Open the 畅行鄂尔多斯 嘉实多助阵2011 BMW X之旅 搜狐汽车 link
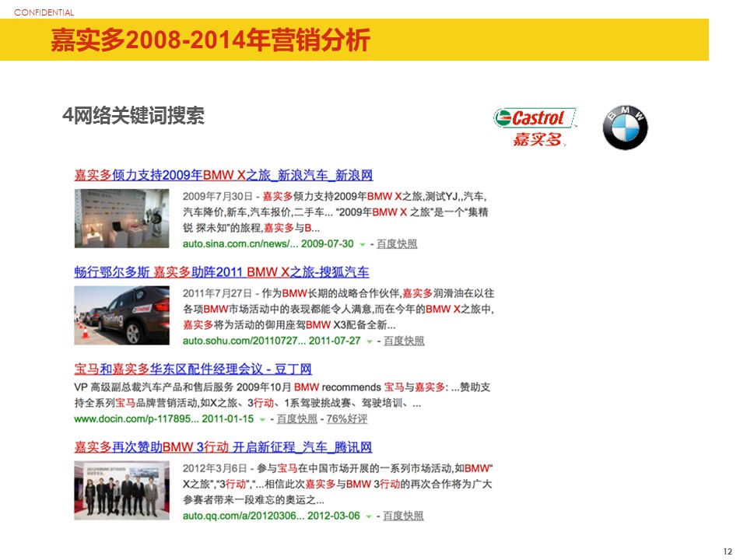Viewport: 747px width, 560px height. [x=222, y=272]
